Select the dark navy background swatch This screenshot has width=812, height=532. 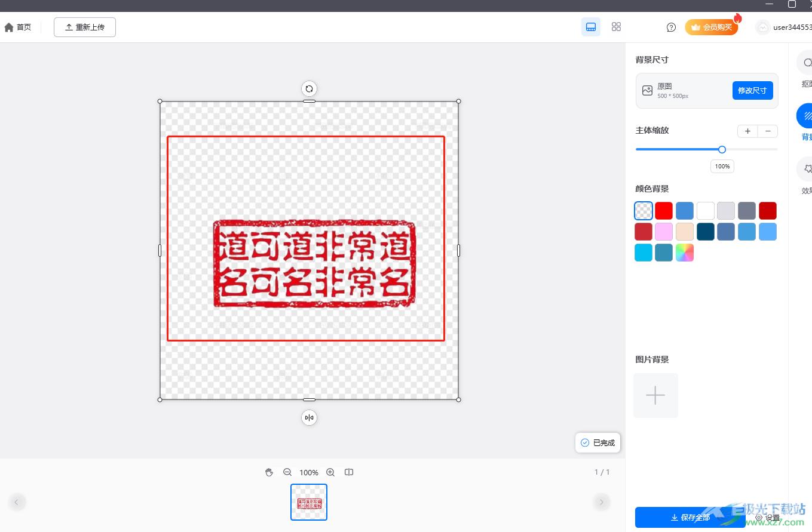click(706, 232)
